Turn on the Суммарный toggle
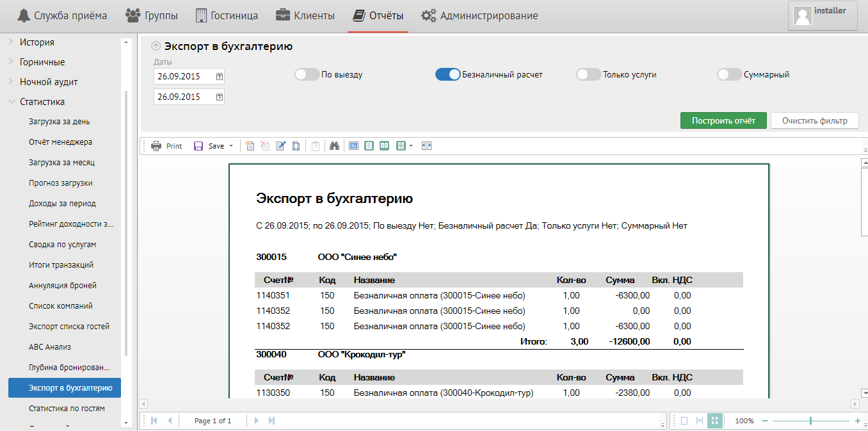The height and width of the screenshot is (431, 868). click(x=729, y=75)
